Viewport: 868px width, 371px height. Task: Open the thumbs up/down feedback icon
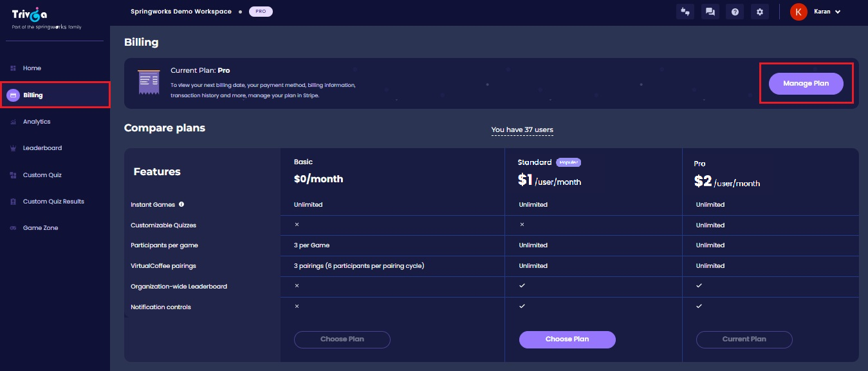(x=685, y=12)
